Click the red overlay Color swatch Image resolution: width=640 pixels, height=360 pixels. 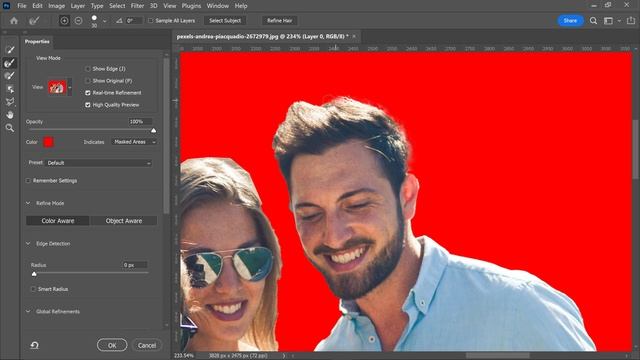click(49, 142)
